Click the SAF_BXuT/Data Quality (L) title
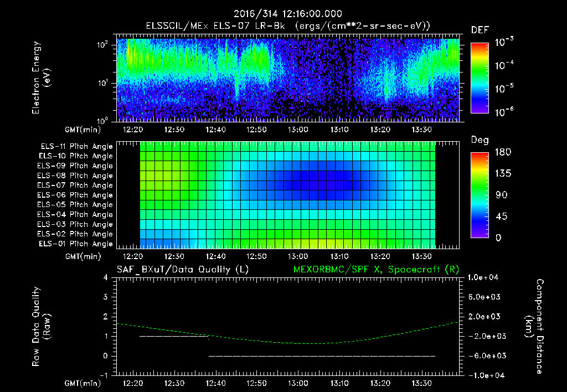 [x=183, y=270]
